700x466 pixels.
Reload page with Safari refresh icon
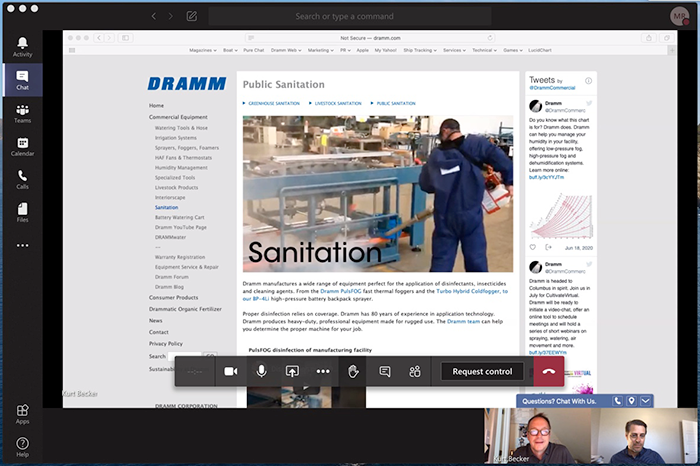pyautogui.click(x=490, y=38)
